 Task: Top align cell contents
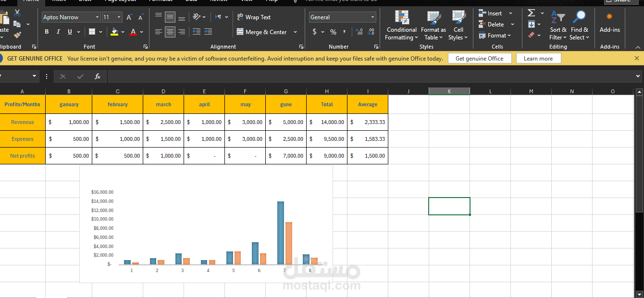159,17
